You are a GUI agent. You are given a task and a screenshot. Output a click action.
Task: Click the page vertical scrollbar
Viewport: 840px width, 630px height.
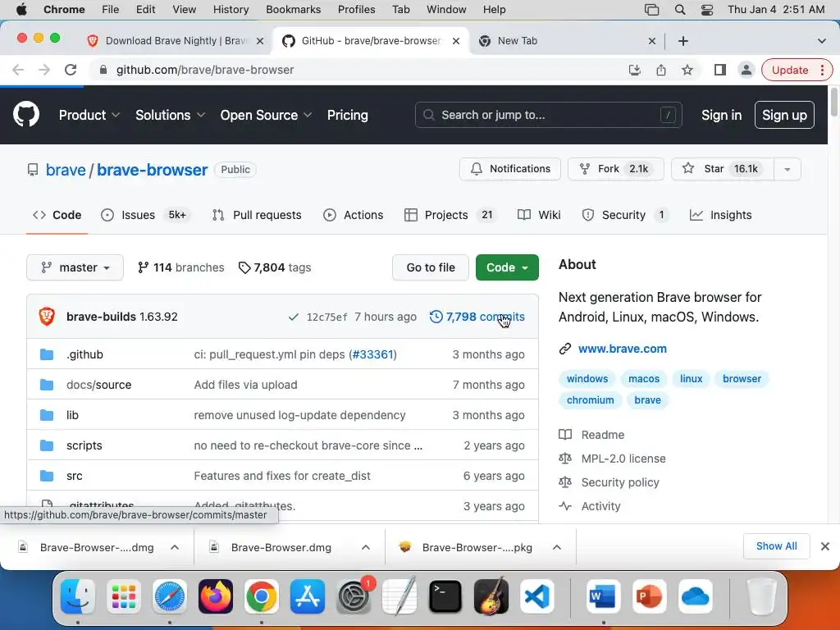[833, 102]
